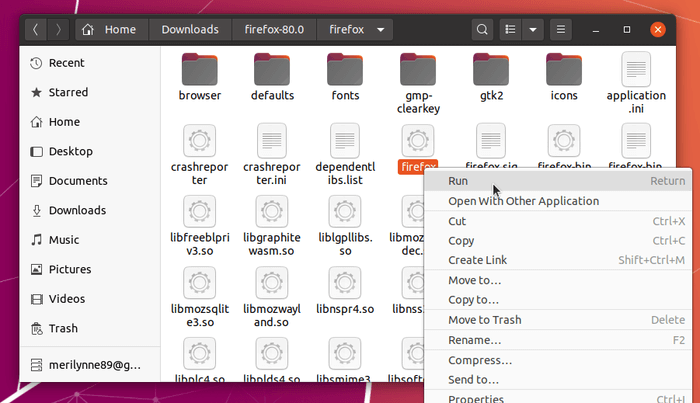This screenshot has height=403, width=700.
Task: Choose Move to… from the context menu
Action: click(x=558, y=280)
